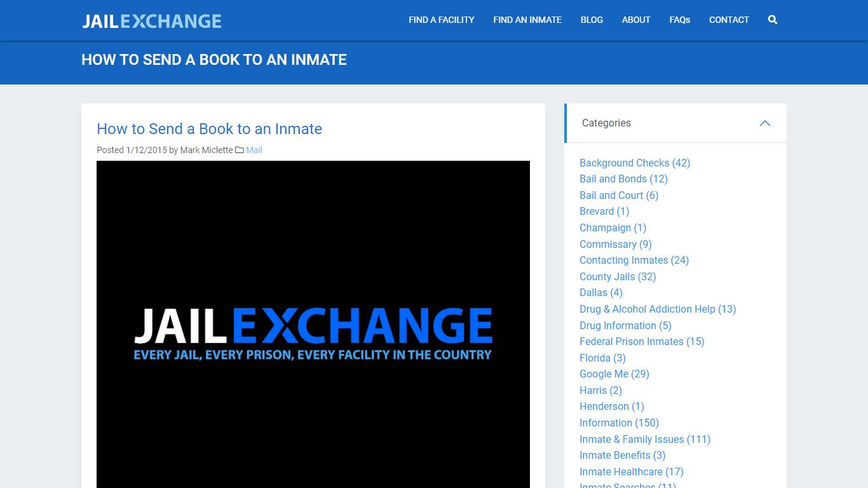868x488 pixels.
Task: Open Federal Prison Inmates (15) category
Action: pos(642,341)
